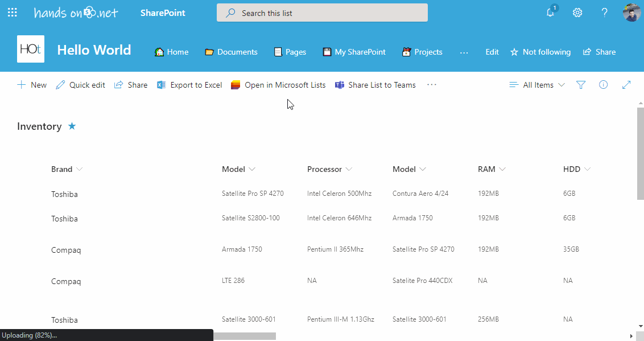644x341 pixels.
Task: Click the SharePoint app link
Action: [163, 13]
